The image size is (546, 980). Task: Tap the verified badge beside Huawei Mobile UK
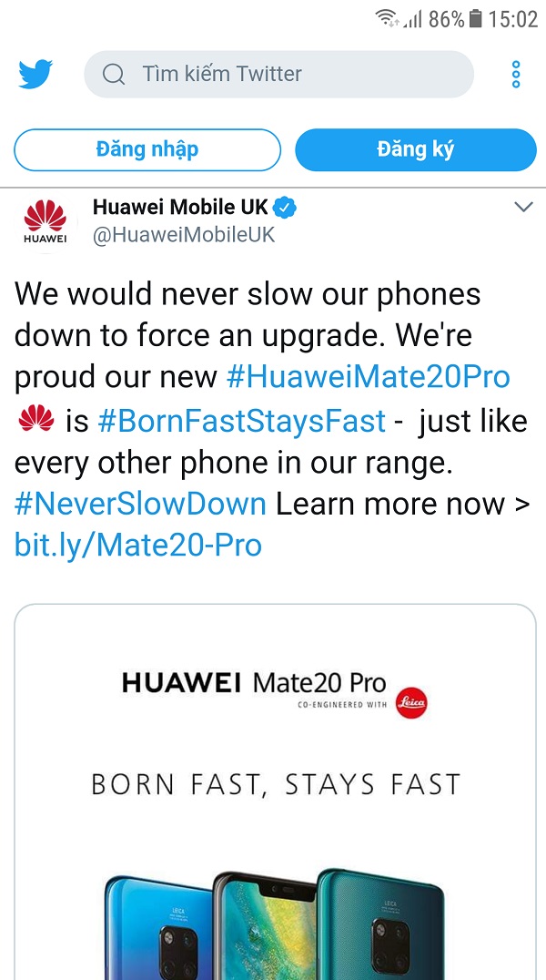286,207
